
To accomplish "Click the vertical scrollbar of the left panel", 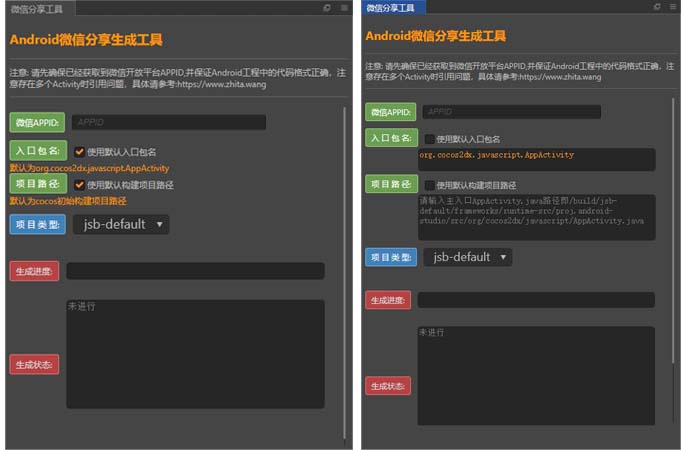I will [344, 250].
